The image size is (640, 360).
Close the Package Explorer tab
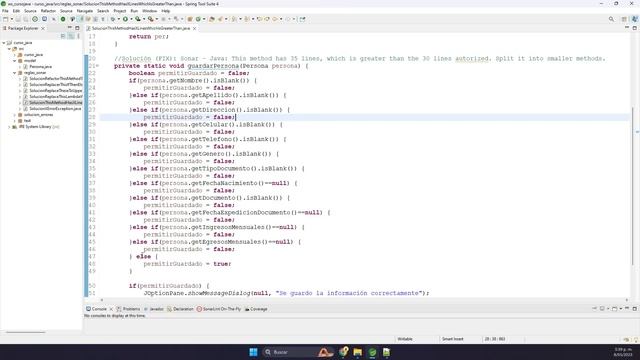[x=43, y=28]
